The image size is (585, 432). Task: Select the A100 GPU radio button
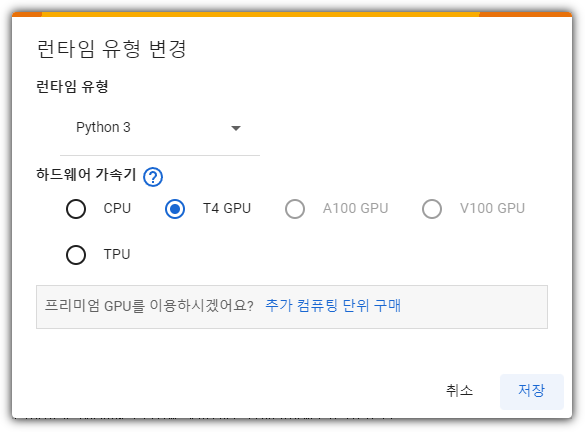pos(295,209)
